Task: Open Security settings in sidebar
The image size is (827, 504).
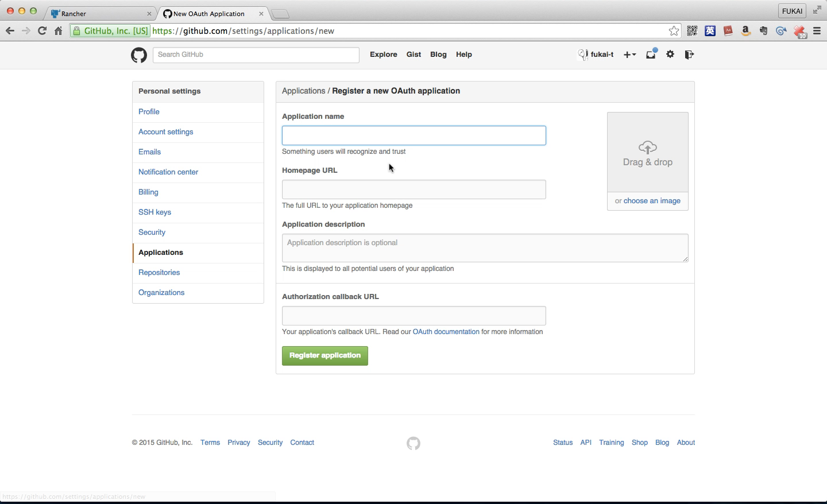Action: (x=198, y=232)
